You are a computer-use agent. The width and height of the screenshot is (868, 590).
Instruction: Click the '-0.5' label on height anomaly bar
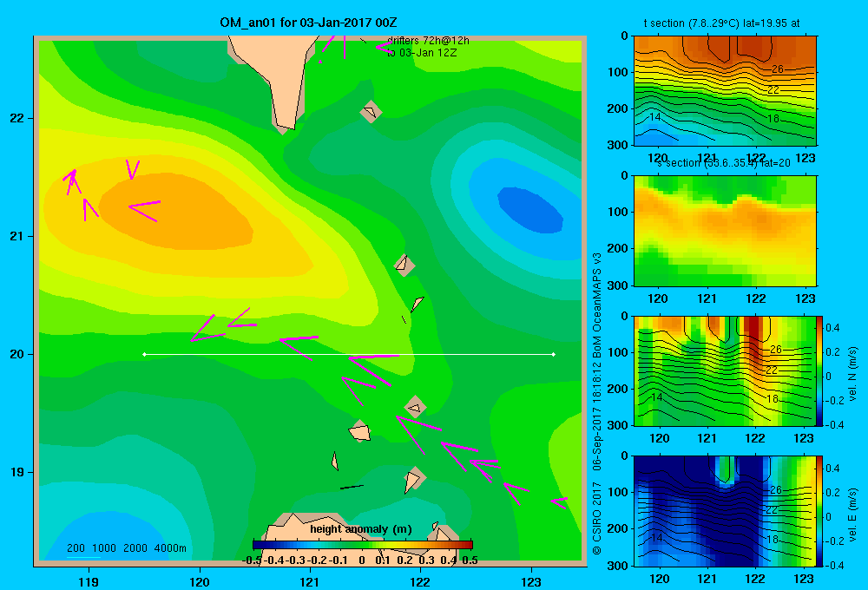tap(252, 560)
